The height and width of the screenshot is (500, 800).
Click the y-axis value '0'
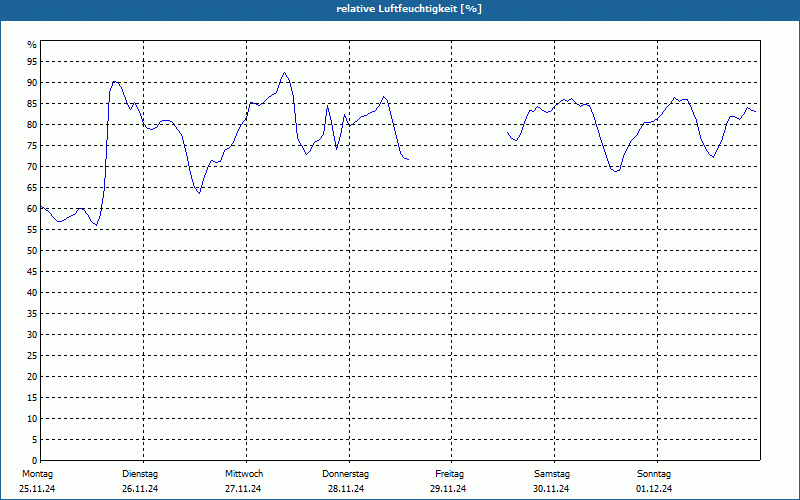click(34, 461)
